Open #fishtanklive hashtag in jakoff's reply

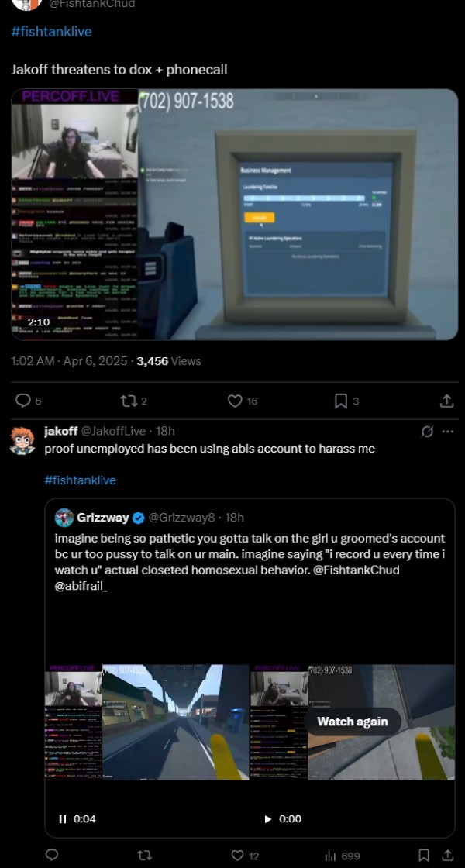point(81,480)
